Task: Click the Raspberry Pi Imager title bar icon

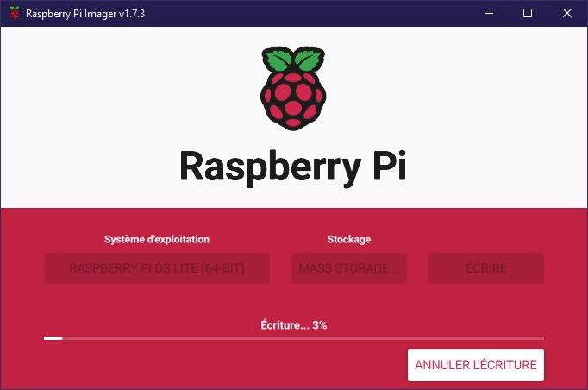Action: click(x=15, y=13)
